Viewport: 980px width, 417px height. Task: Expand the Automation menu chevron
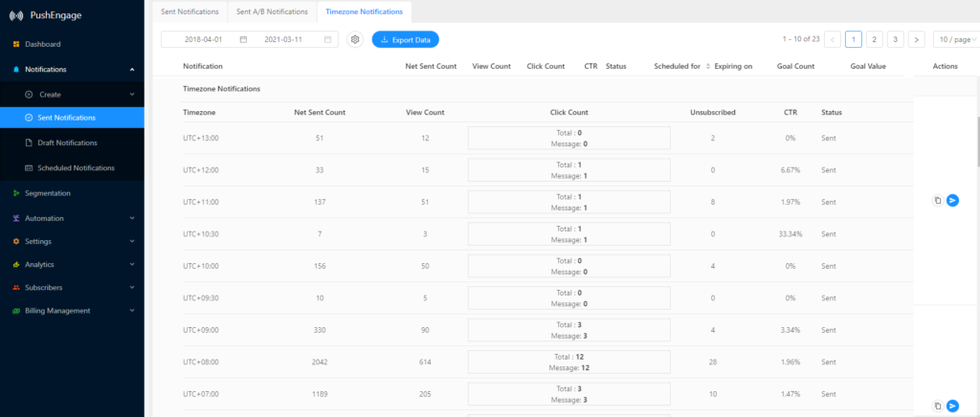pos(132,218)
